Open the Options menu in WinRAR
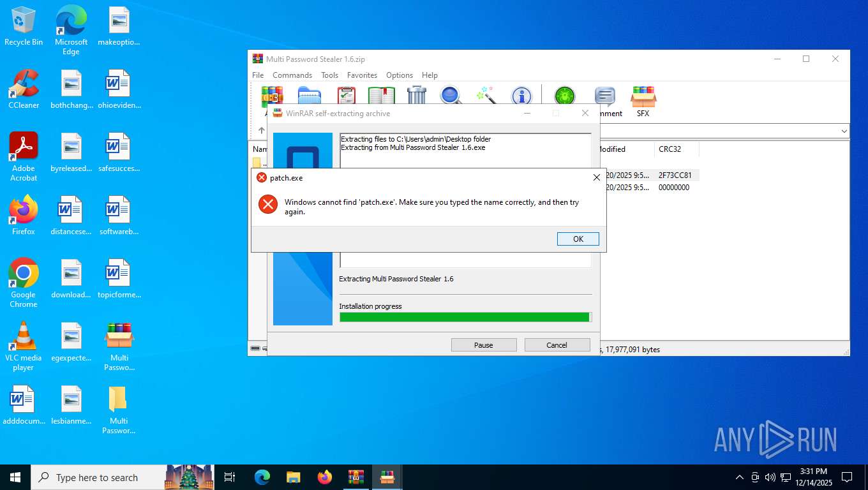This screenshot has width=868, height=490. 400,75
